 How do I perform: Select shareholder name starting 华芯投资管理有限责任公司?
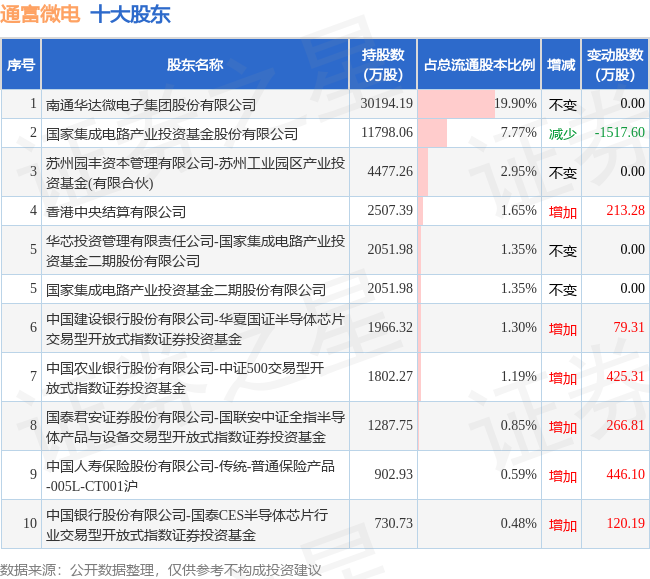pyautogui.click(x=195, y=250)
